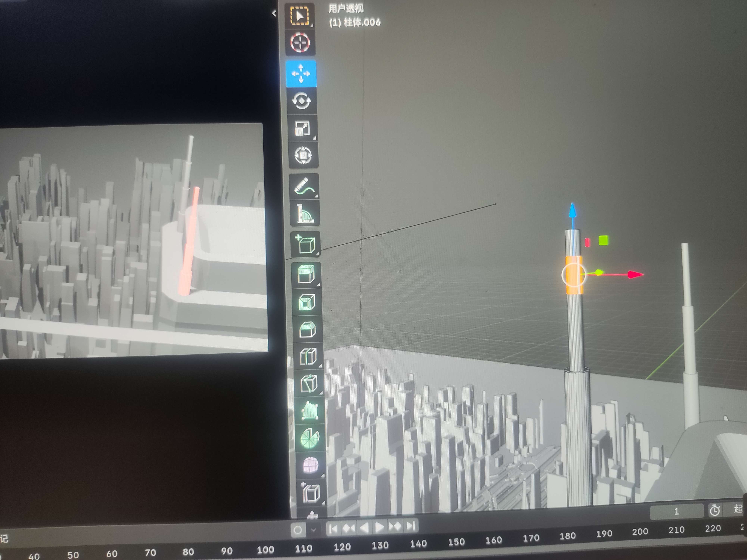Screen dimensions: 747x560
Task: Select the Rotate tool
Action: coord(302,101)
